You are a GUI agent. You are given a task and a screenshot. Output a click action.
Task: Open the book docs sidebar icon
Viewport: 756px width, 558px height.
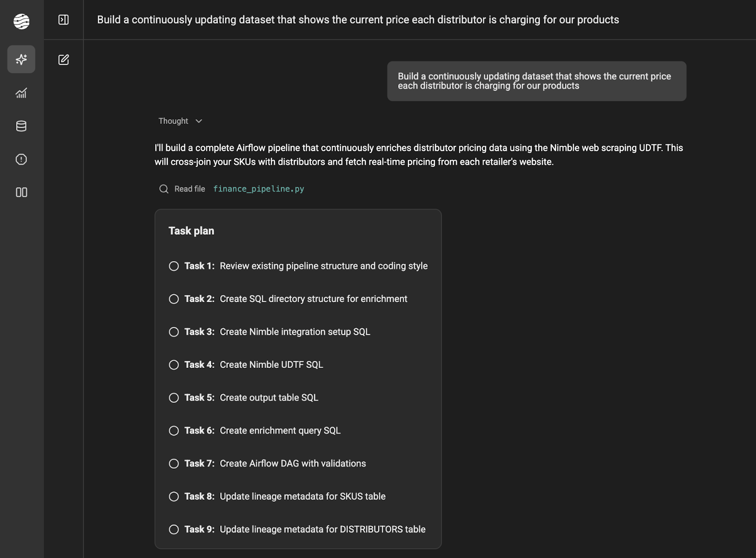[21, 192]
